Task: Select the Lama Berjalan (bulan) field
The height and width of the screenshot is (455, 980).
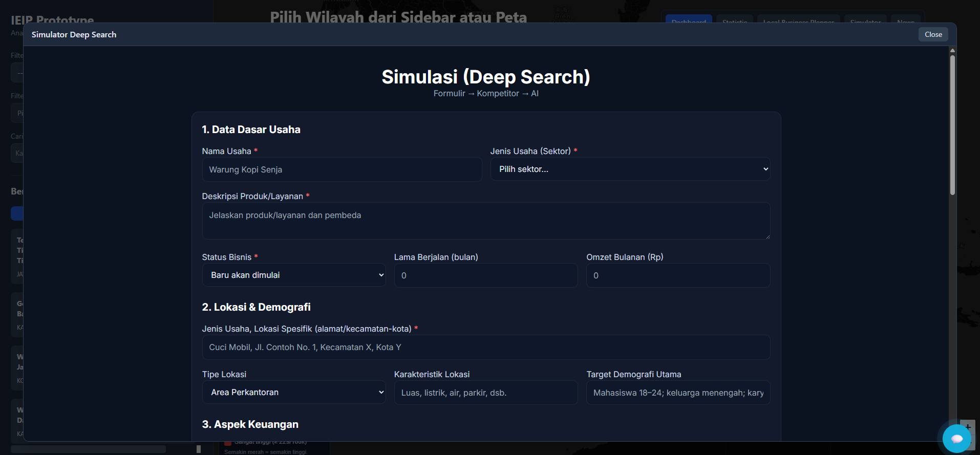Action: click(485, 275)
